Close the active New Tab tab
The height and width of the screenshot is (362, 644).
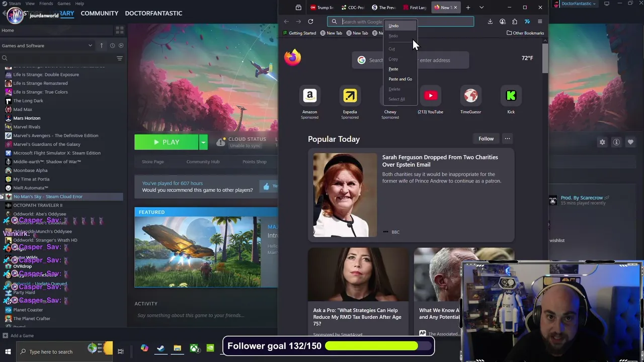tap(455, 8)
